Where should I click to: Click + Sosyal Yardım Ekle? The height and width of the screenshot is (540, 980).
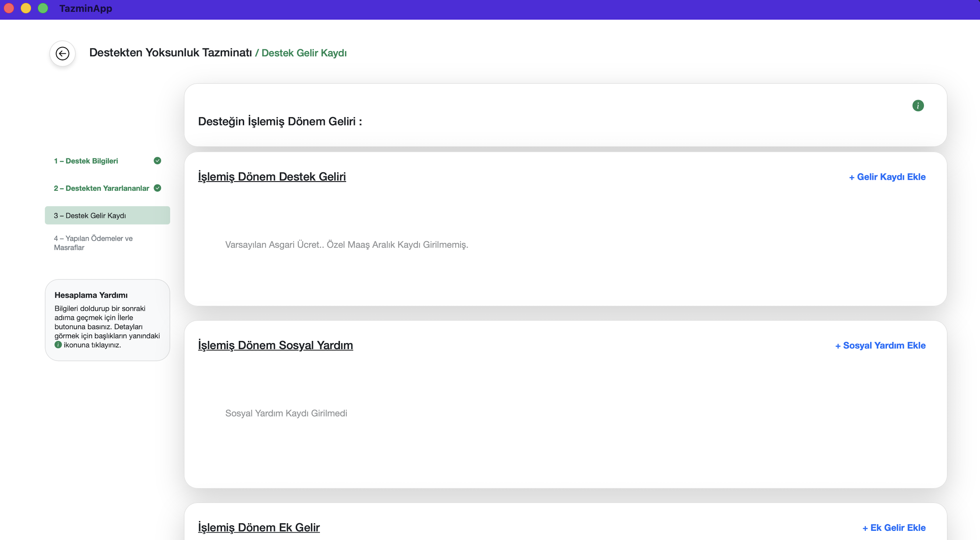[x=880, y=345]
